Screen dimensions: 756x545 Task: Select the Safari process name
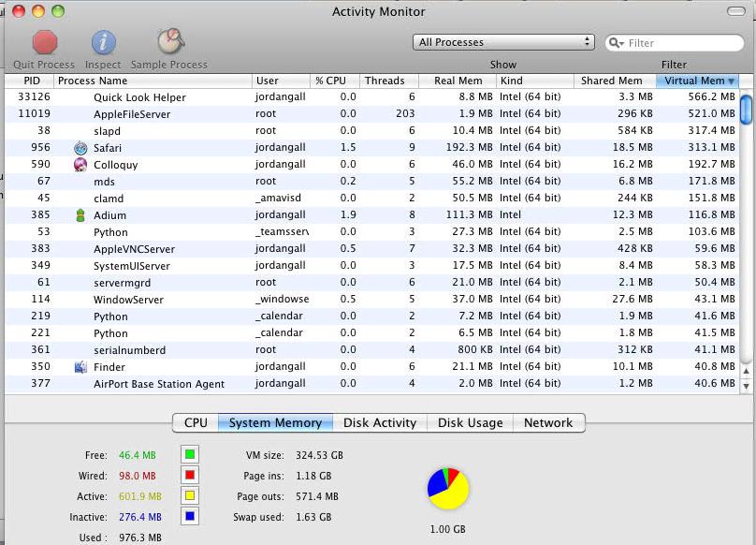(x=108, y=148)
